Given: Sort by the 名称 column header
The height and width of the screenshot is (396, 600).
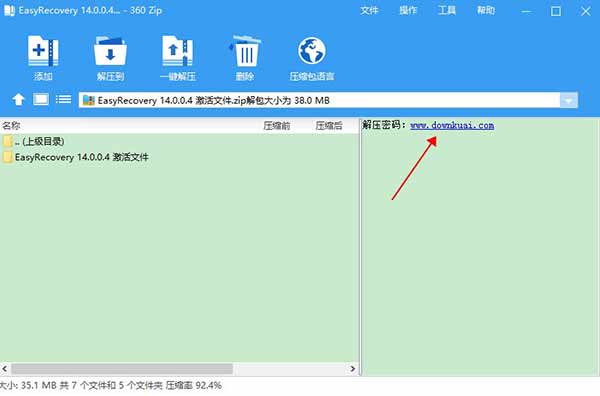Looking at the screenshot, I should [x=11, y=125].
